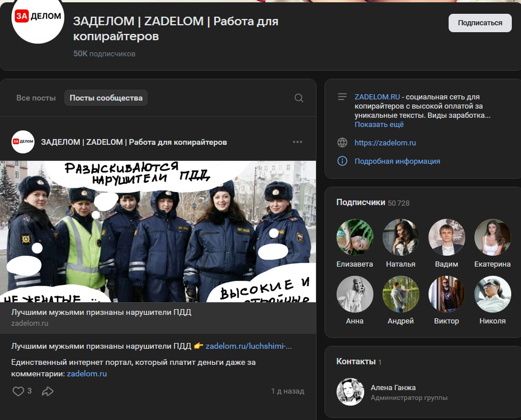Open the three-dot options menu on the post

[x=298, y=141]
